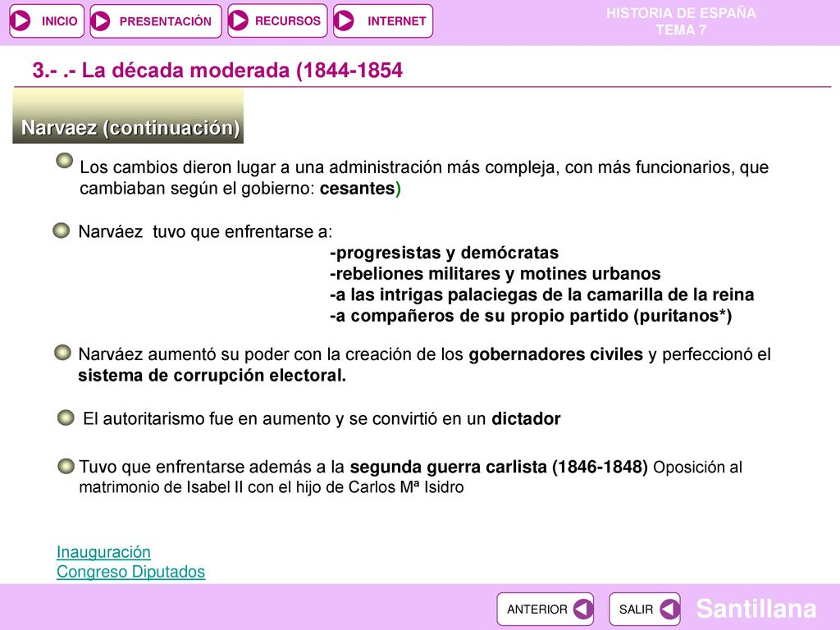
Task: Open the PRESENTACIÓN section label
Action: pyautogui.click(x=166, y=21)
